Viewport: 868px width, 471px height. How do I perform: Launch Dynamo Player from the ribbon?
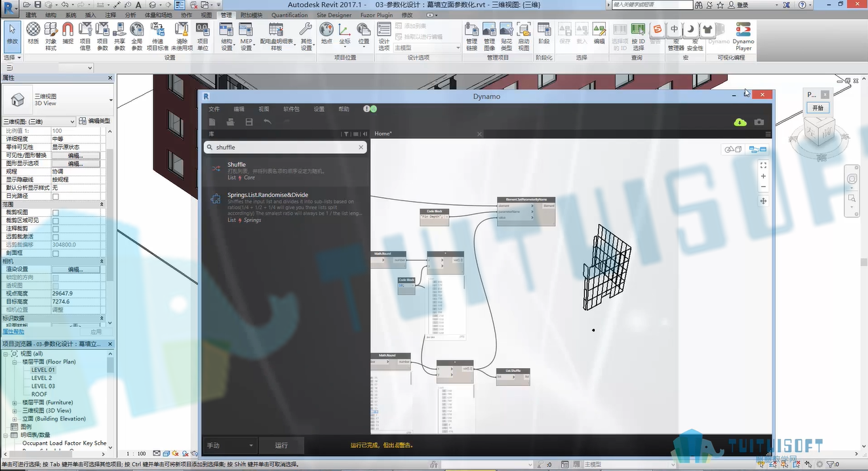tap(743, 36)
